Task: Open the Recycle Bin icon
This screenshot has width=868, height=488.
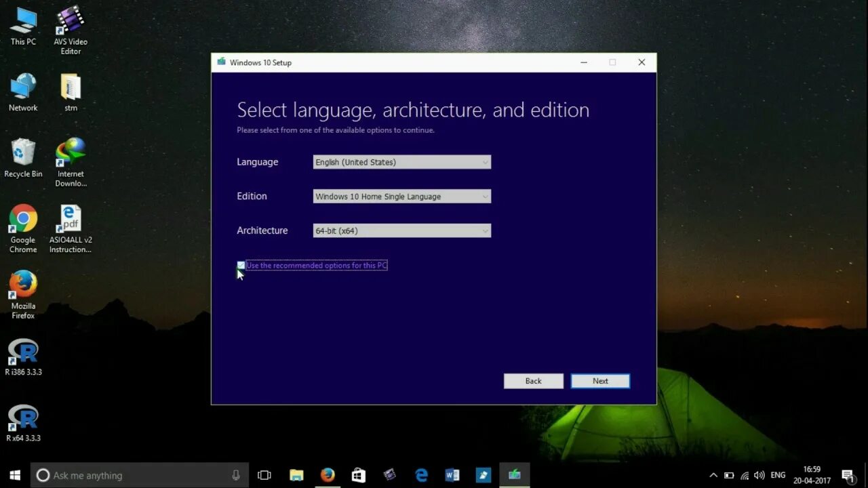Action: (23, 159)
